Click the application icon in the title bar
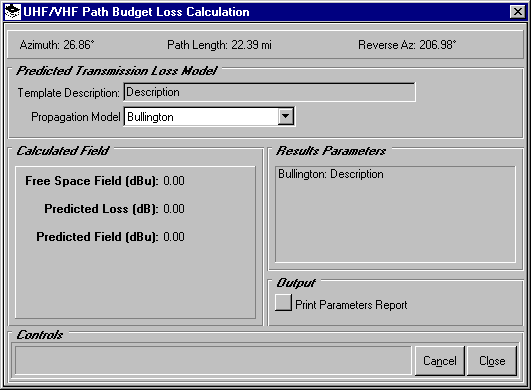This screenshot has width=531, height=390. (13, 12)
